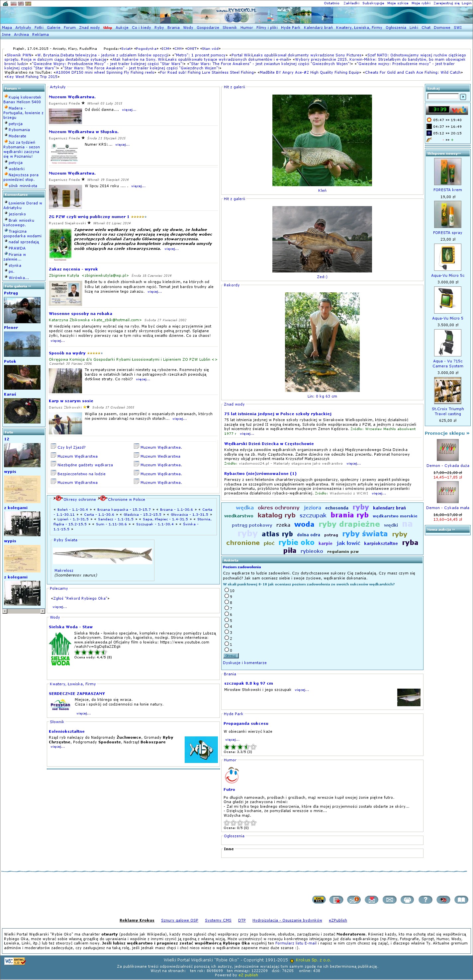
Task: Click the Sielska Woda logo
Action: click(60, 649)
